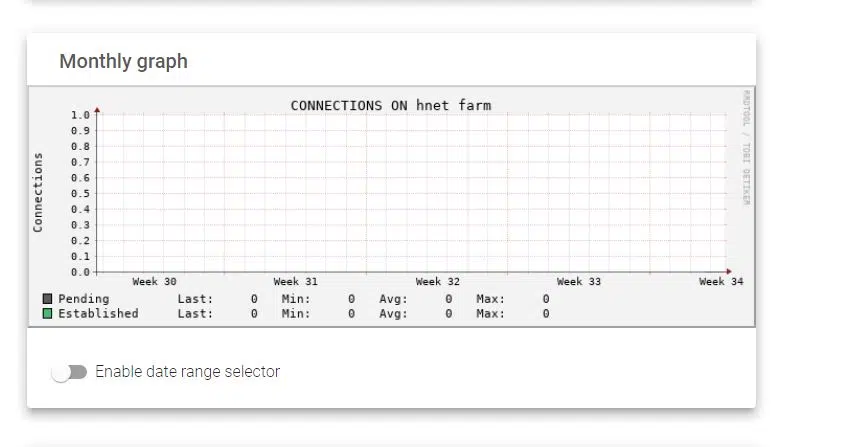Select the Week 30 axis label
The width and height of the screenshot is (865, 447).
pyautogui.click(x=154, y=282)
